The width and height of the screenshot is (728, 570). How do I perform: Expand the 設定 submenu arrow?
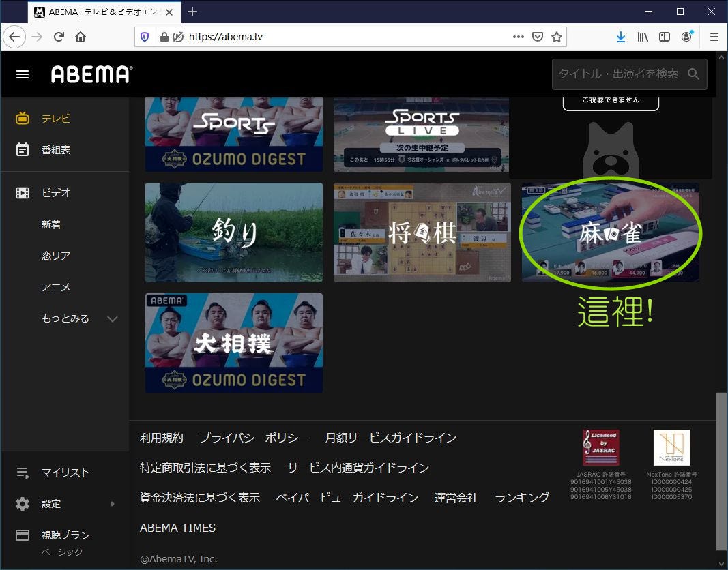click(113, 504)
